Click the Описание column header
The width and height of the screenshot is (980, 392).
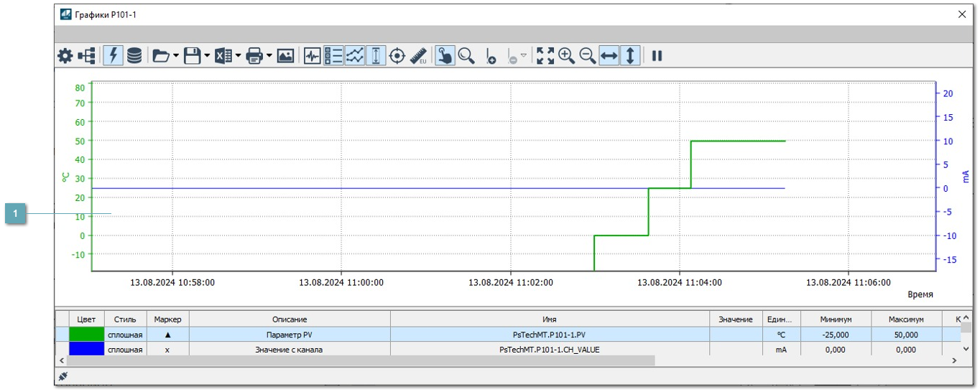(x=290, y=319)
